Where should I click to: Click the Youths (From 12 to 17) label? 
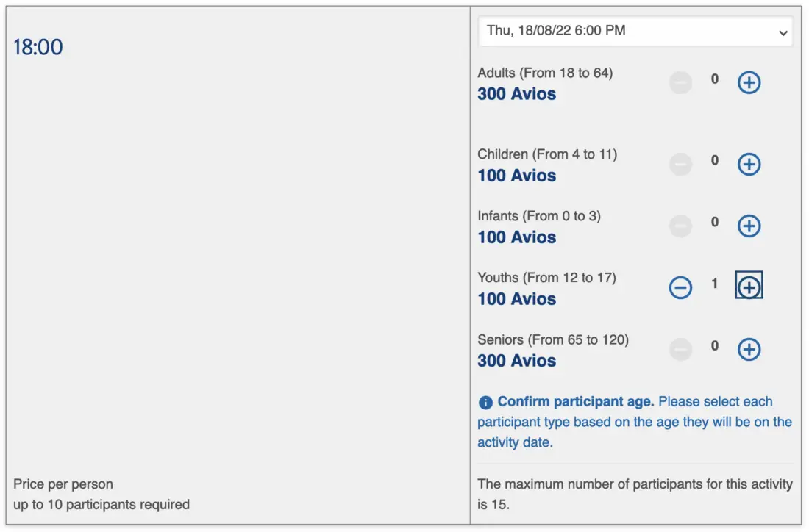[546, 278]
